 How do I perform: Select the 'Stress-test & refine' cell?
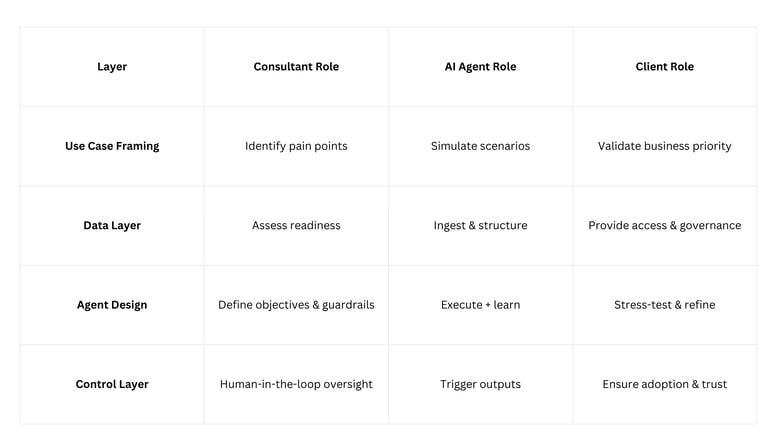[x=665, y=305]
